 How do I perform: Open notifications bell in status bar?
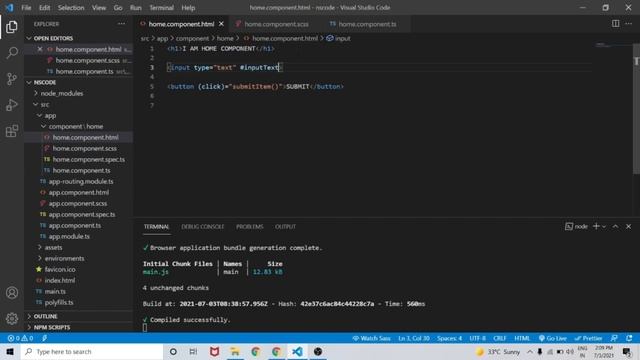629,338
